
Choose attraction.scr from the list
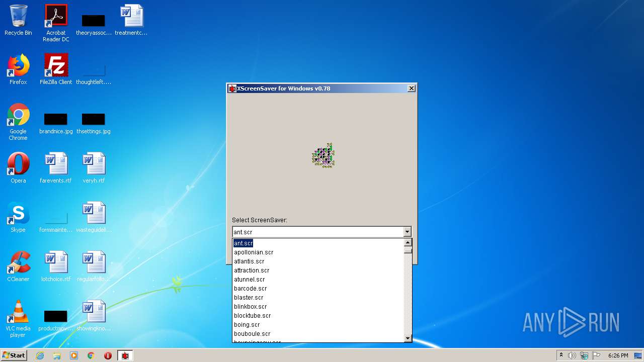(318, 270)
